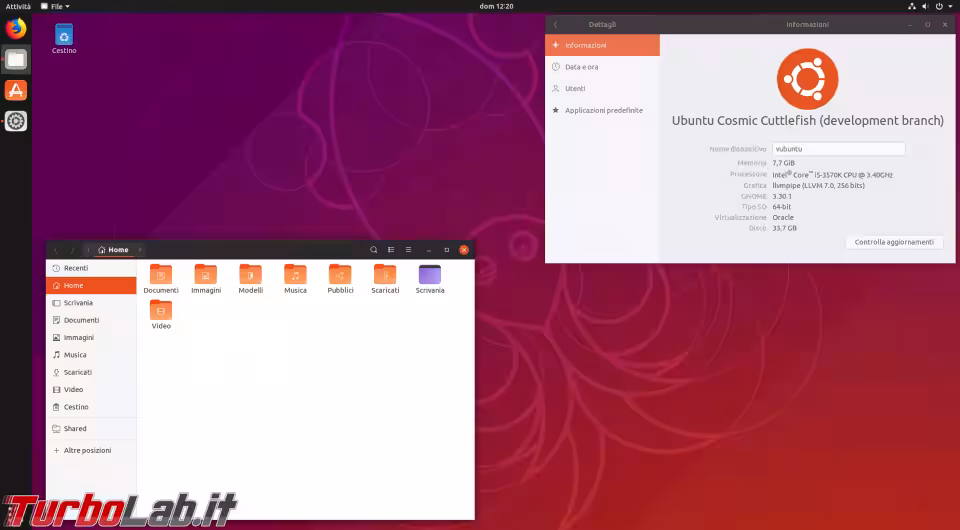Select Utenti in Dettagli sidebar

(x=602, y=89)
